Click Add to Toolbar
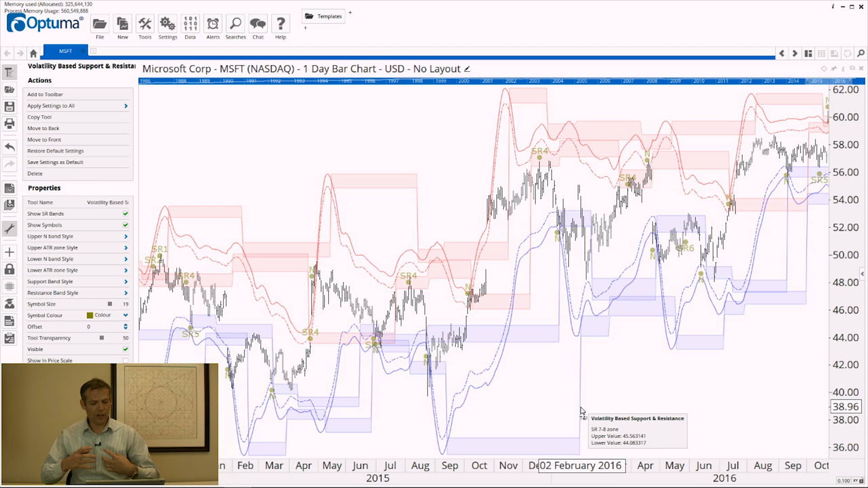Image resolution: width=868 pixels, height=488 pixels. (45, 94)
